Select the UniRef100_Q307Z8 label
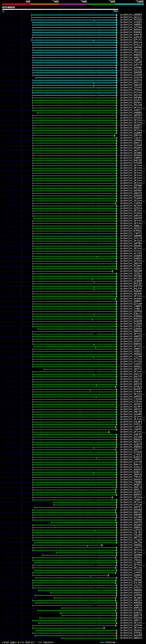The image size is (146, 644). coord(131,70)
